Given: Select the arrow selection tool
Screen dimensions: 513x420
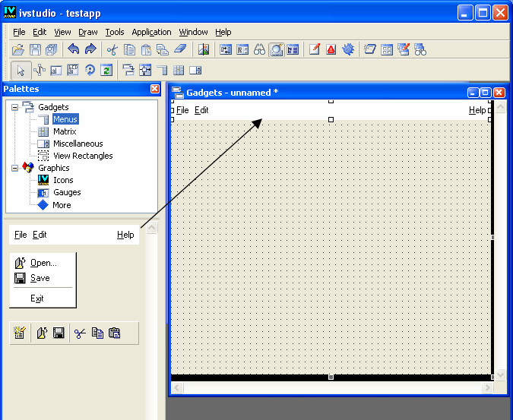Looking at the screenshot, I should click(21, 71).
